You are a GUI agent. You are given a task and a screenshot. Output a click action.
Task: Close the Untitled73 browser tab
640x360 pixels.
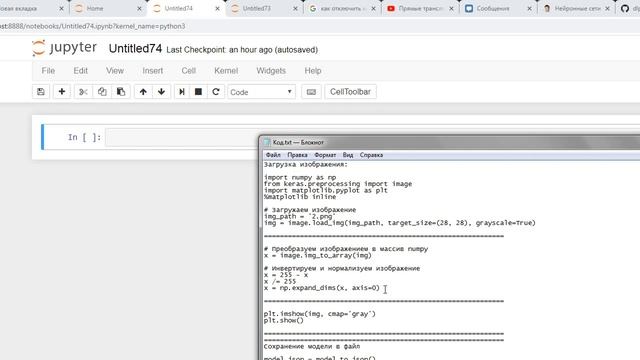coord(295,8)
